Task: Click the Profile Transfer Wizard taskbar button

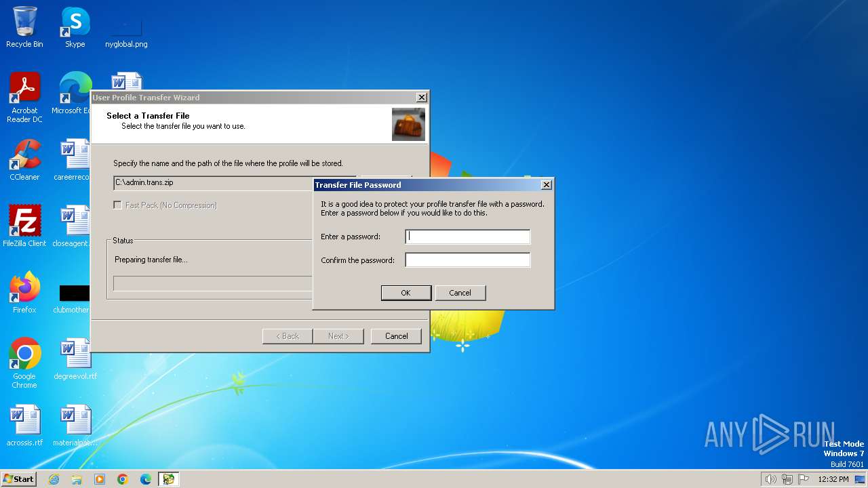Action: point(168,479)
